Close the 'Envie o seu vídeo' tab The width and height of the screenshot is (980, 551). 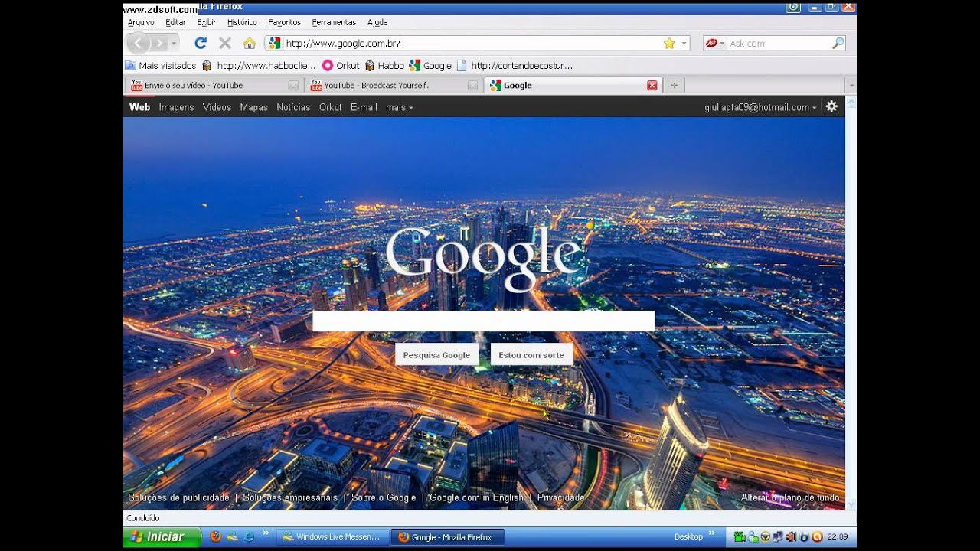pos(293,86)
